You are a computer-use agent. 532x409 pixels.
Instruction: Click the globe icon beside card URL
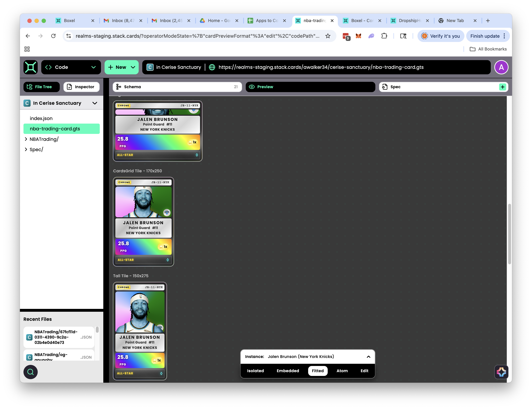pyautogui.click(x=212, y=67)
